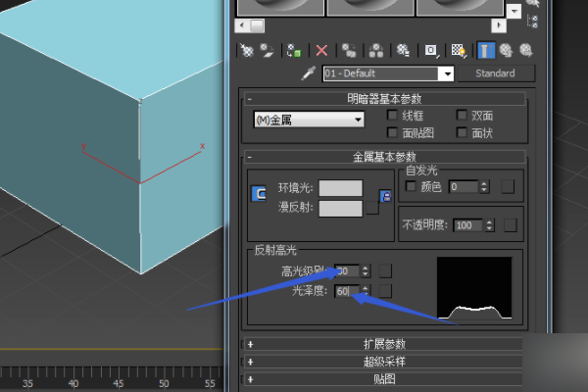
Task: Select the leftmost material sample slot
Action: [x=281, y=8]
